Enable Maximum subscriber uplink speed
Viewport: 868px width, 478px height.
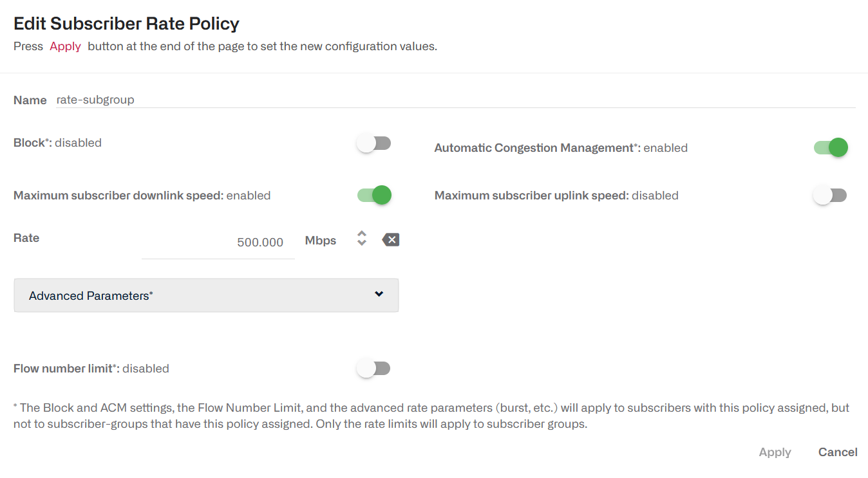coord(831,196)
